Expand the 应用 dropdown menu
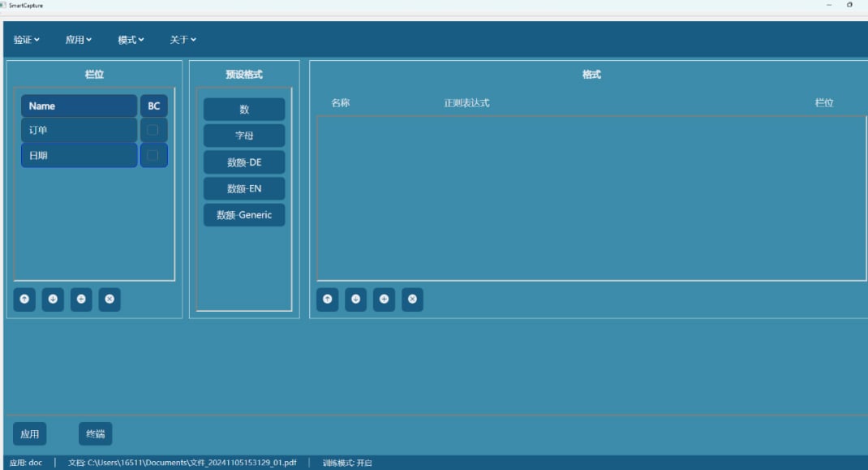868x470 pixels. tap(79, 40)
